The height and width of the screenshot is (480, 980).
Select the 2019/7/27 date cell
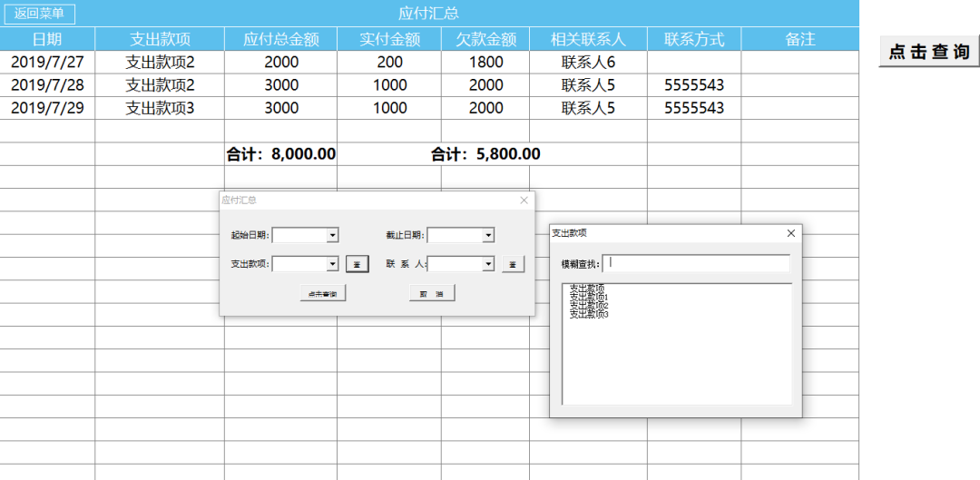[x=47, y=63]
